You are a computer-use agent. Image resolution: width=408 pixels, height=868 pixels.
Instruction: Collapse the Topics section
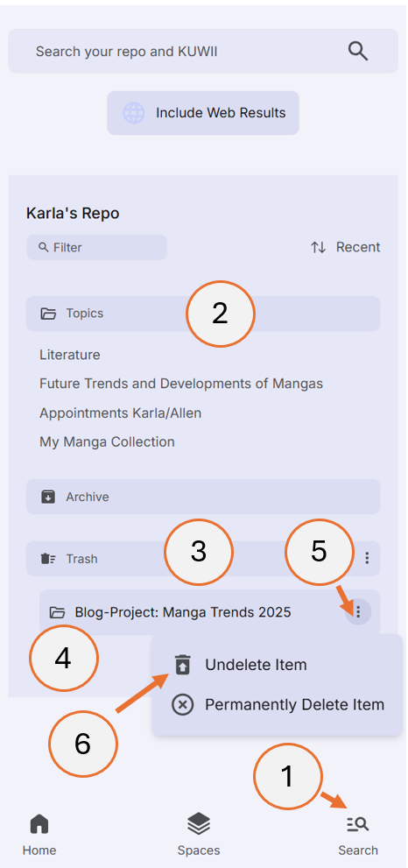(x=203, y=314)
